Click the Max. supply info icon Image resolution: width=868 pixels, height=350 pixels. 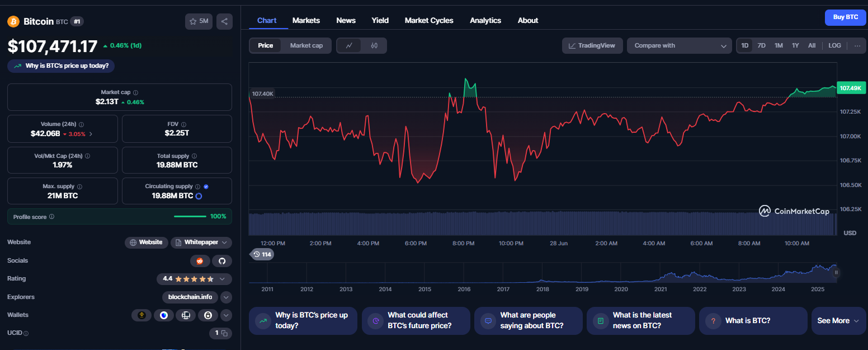point(79,186)
